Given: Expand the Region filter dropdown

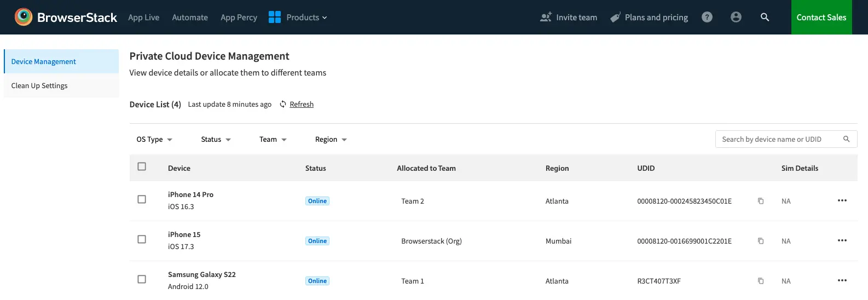Looking at the screenshot, I should 331,140.
